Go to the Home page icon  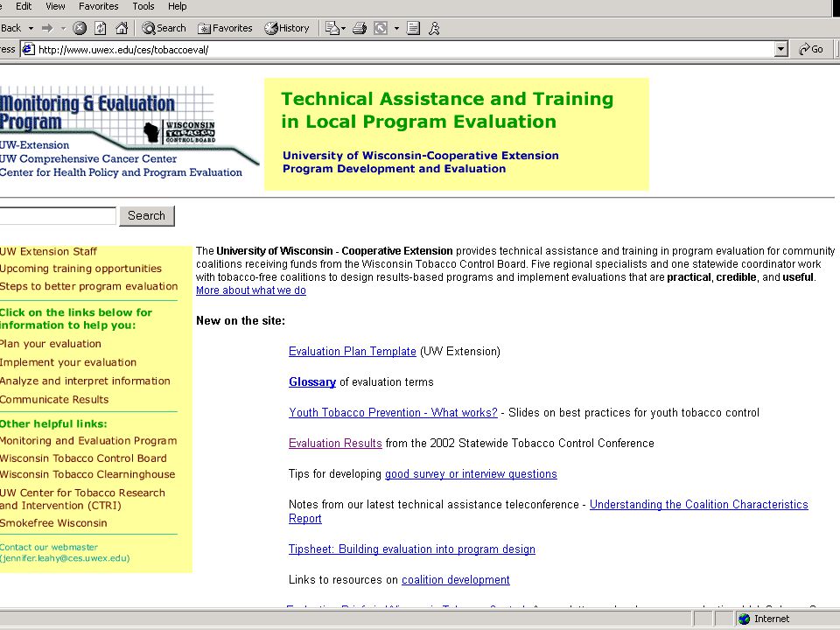(x=122, y=28)
